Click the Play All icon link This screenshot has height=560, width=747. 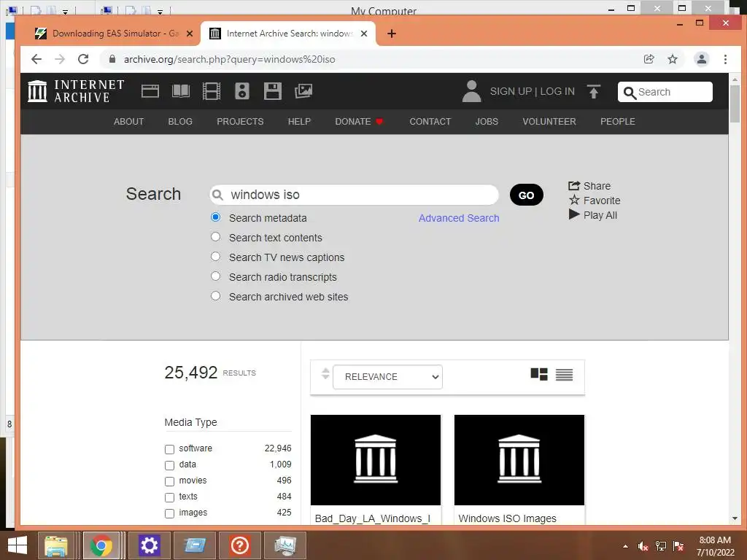[x=592, y=215]
